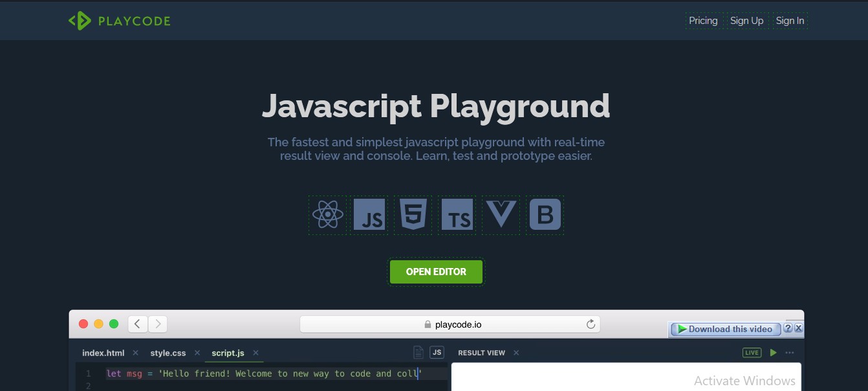
Task: Run the code with the play icon
Action: coord(773,352)
